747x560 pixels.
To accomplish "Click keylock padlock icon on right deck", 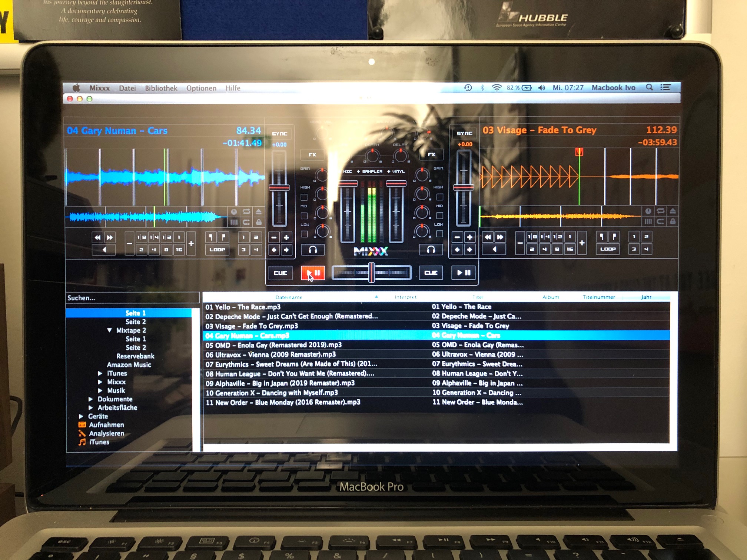I will point(673,221).
